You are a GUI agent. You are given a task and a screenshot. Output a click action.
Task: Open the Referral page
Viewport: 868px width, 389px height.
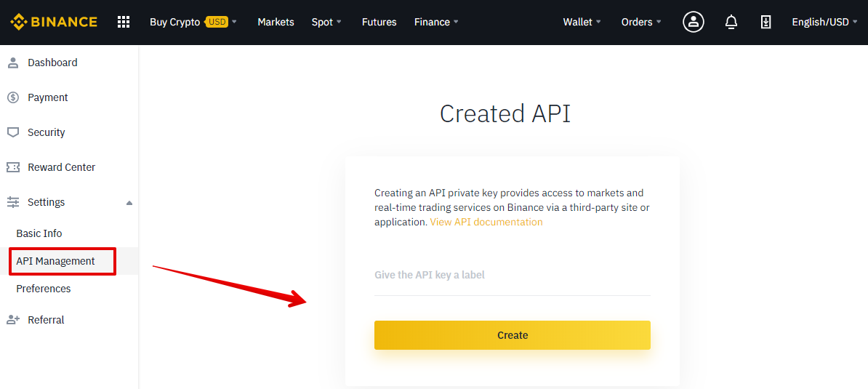pos(46,320)
